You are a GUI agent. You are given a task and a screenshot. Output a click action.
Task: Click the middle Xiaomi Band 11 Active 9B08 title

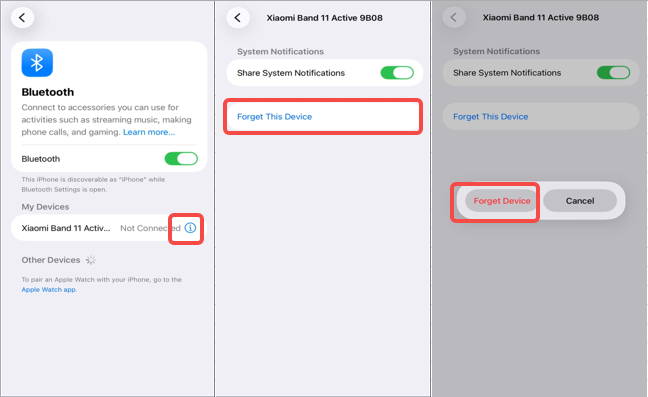pos(324,18)
